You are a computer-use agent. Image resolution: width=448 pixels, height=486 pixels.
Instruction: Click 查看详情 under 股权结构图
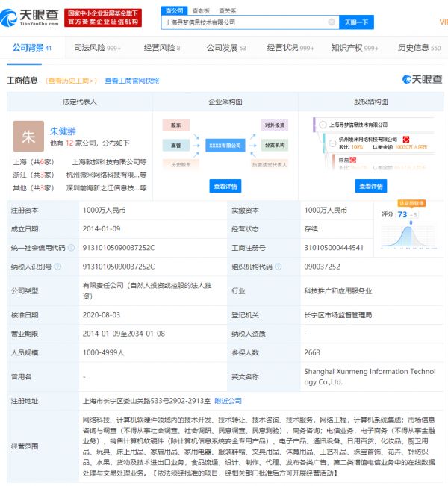pos(370,186)
